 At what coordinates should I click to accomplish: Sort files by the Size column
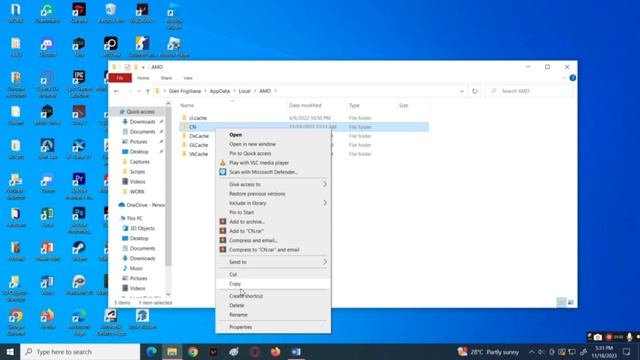point(404,105)
